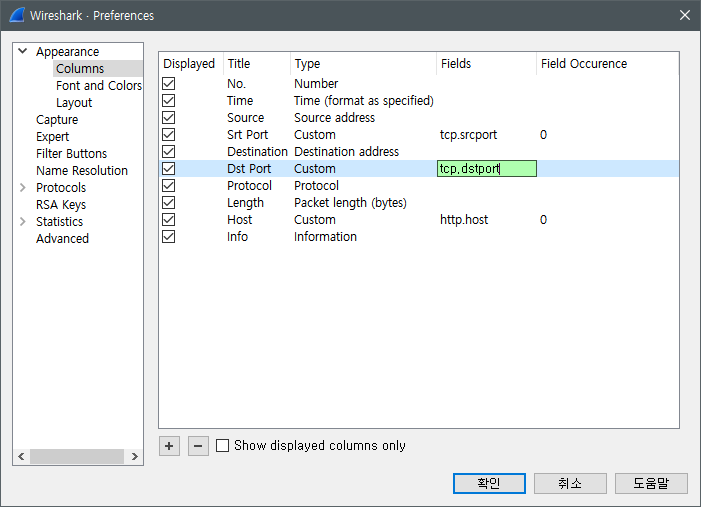Open Name Resolution preferences
The image size is (701, 507).
click(x=82, y=170)
